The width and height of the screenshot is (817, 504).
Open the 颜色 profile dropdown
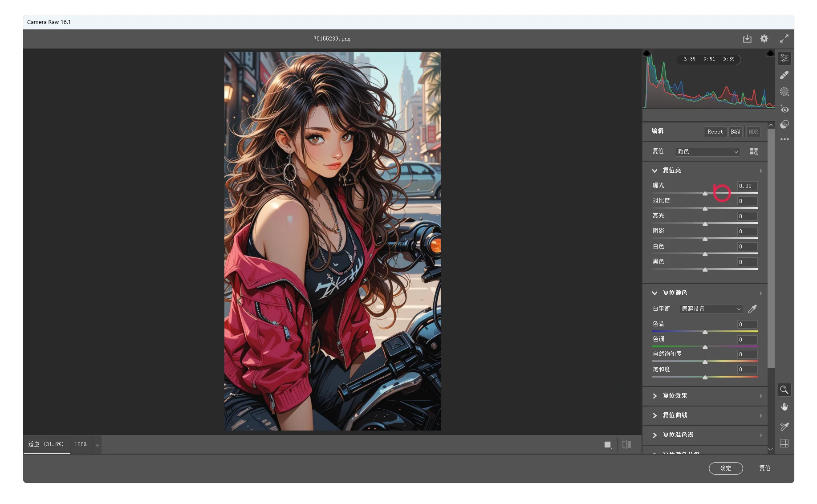(707, 152)
